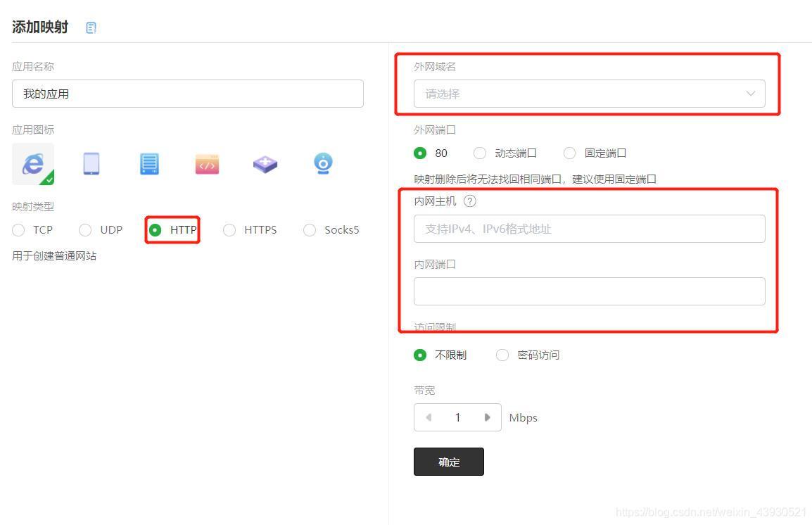
Task: Decrease bandwidth with left arrow
Action: point(429,417)
